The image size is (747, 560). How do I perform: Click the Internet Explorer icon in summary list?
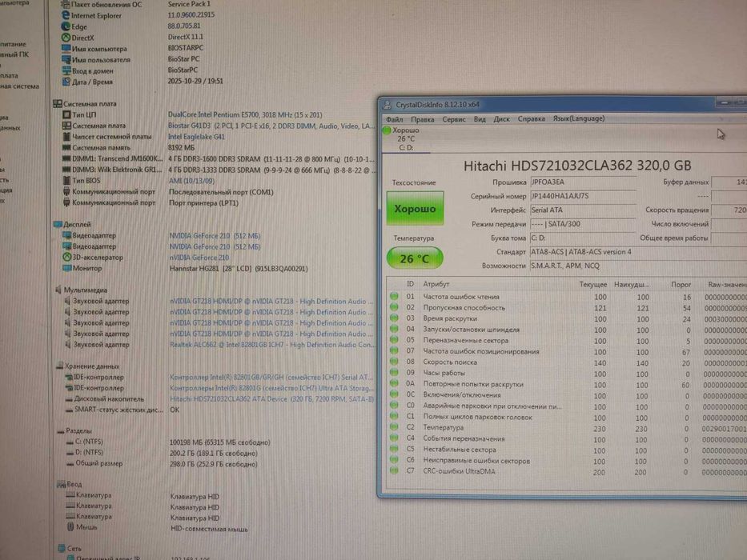coord(66,15)
